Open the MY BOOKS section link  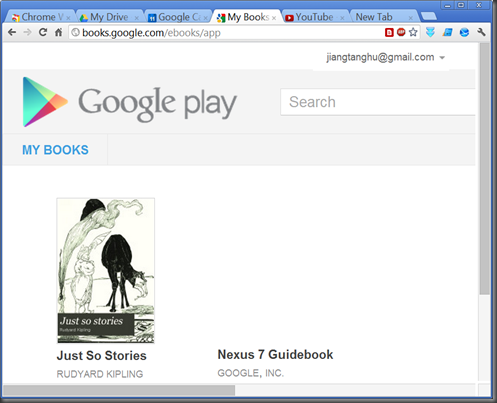tap(55, 150)
